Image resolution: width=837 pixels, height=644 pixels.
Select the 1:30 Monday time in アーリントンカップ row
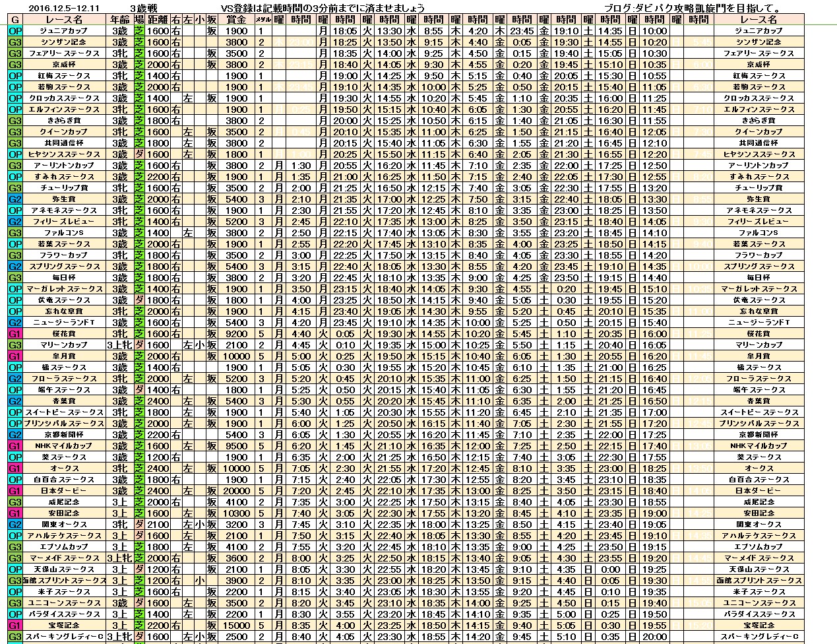click(x=301, y=166)
